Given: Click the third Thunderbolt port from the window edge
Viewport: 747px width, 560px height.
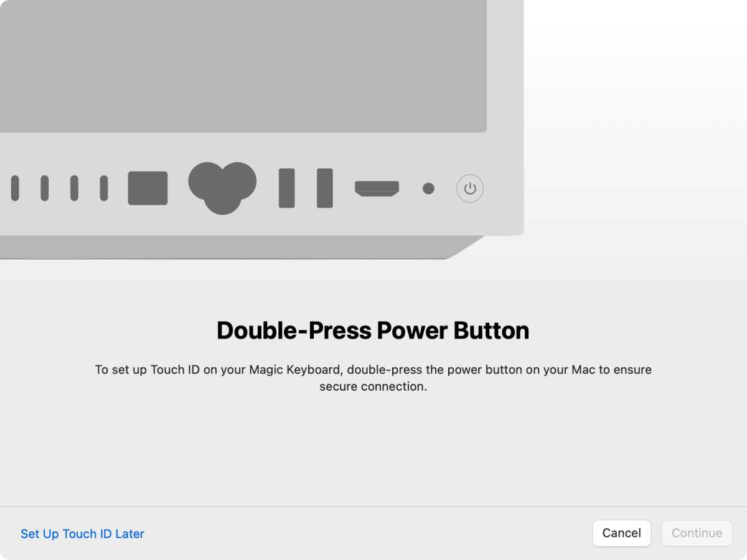Looking at the screenshot, I should (75, 188).
